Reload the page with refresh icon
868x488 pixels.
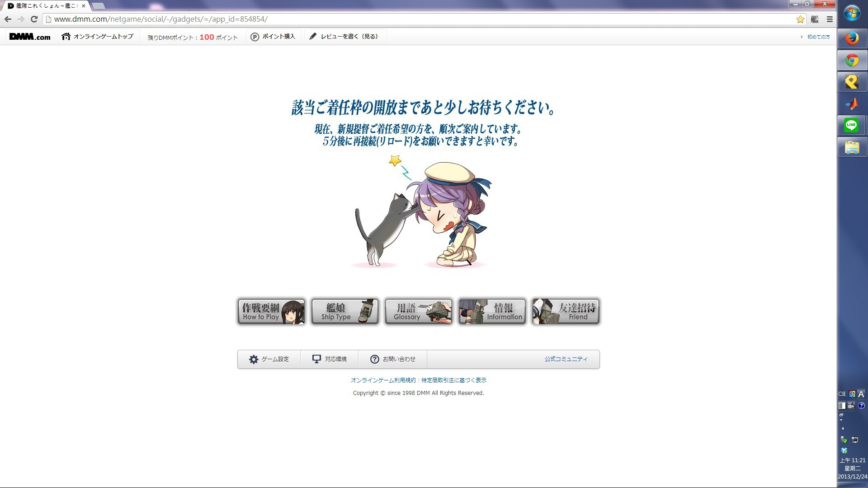[34, 19]
